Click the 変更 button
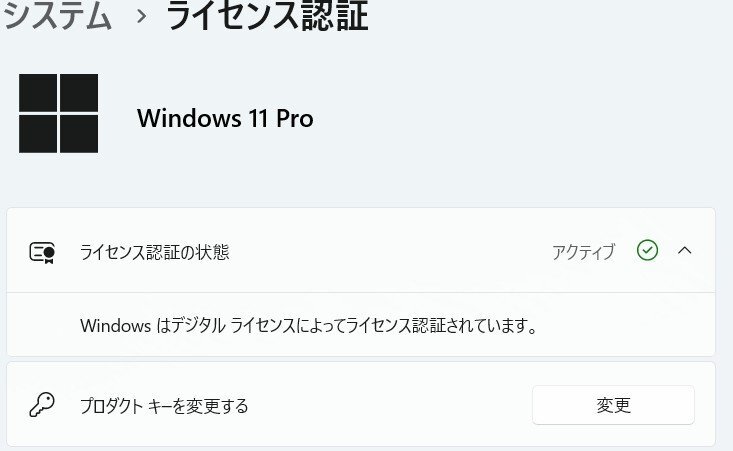The image size is (733, 451). (x=613, y=405)
